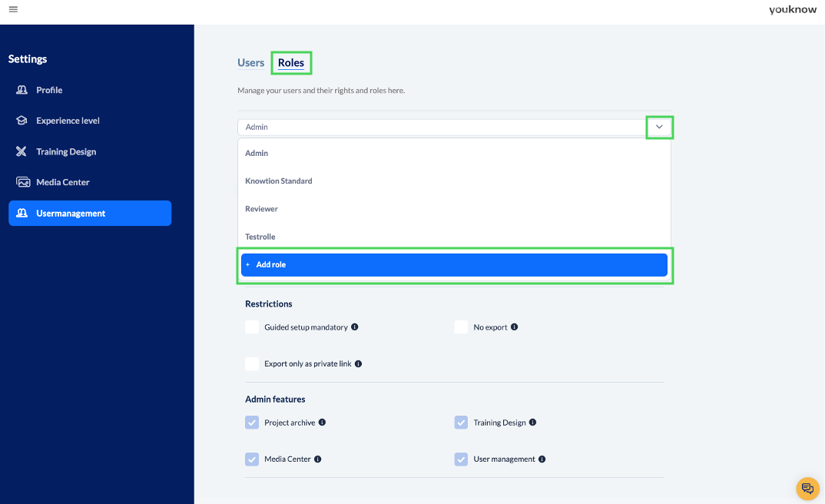
Task: Open Training Design settings
Action: pos(90,151)
